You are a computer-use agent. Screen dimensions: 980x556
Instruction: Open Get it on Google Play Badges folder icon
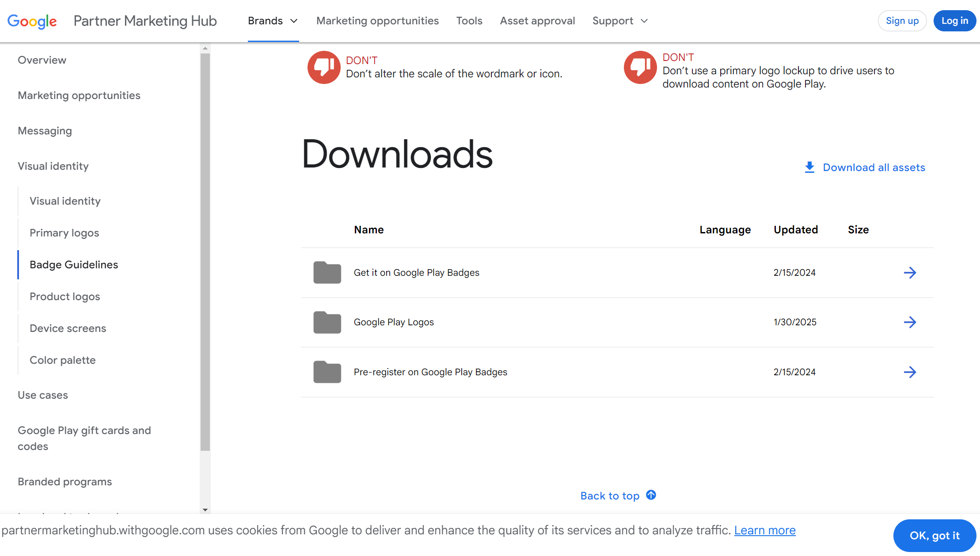tap(327, 273)
